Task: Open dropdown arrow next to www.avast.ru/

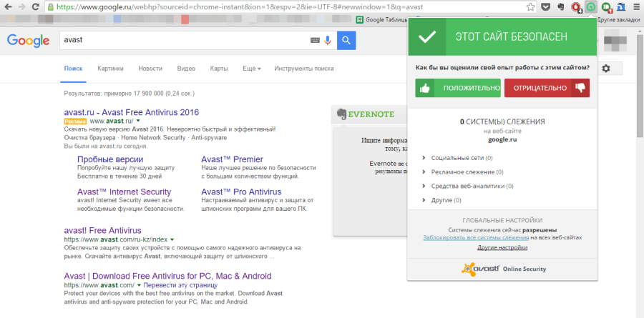Action: (138, 121)
